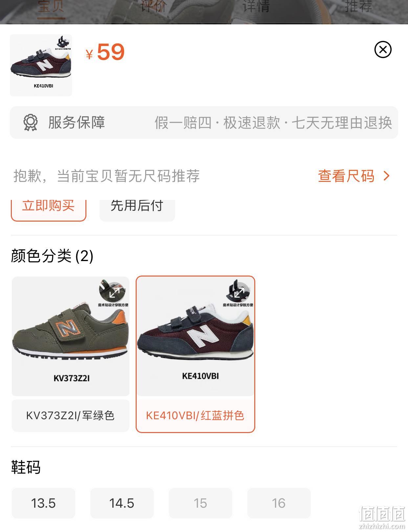Expand the army green shoe image
The height and width of the screenshot is (532, 408).
pos(114,292)
